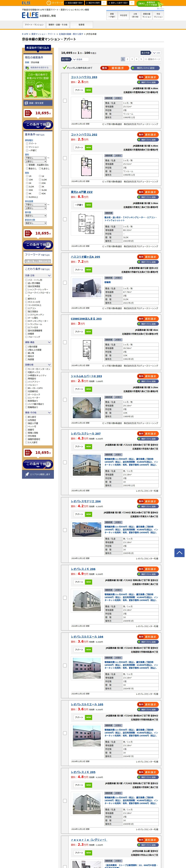Open the アパート・マンション tab
This screenshot has height=868, width=186.
[x=34, y=25]
